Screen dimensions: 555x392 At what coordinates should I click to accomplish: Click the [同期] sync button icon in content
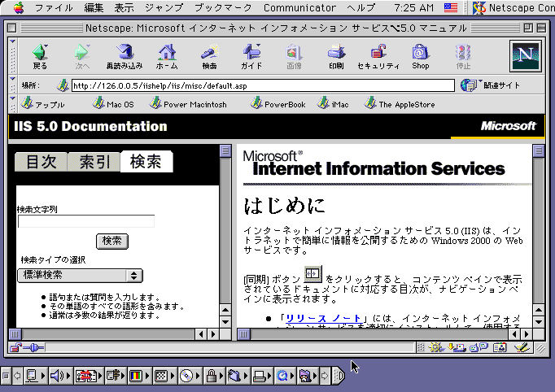coord(312,274)
